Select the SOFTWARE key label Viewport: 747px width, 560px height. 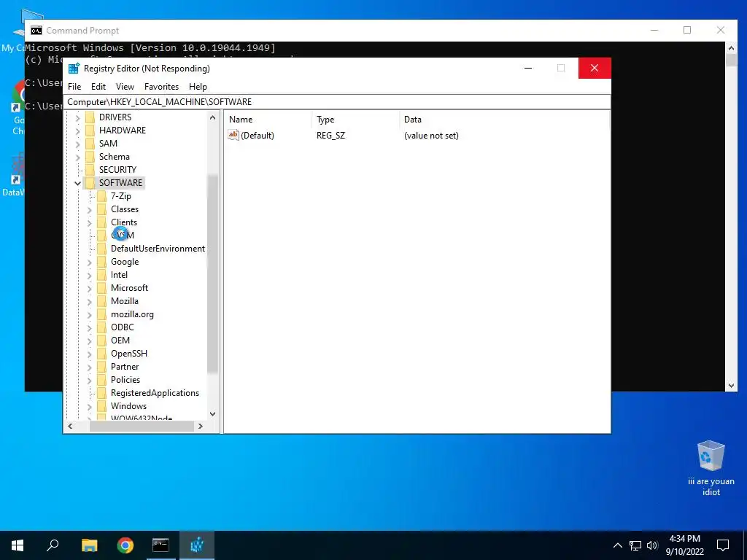(120, 183)
